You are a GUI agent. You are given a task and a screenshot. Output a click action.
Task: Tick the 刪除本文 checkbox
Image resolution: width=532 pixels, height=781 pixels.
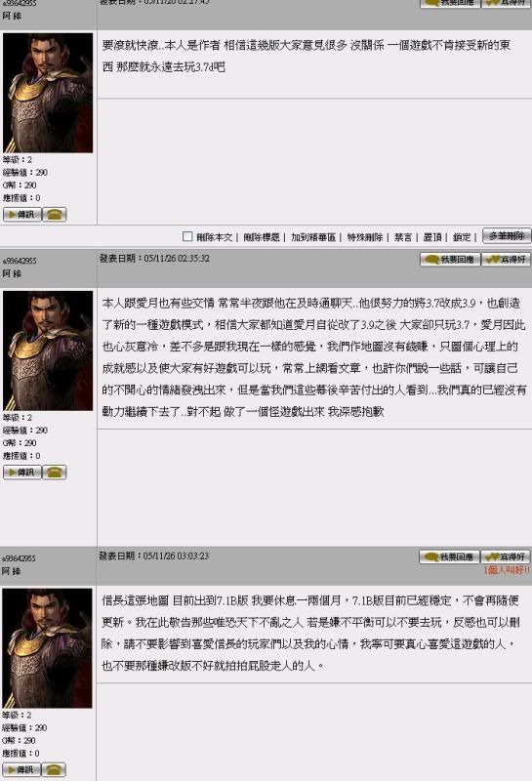tap(187, 236)
